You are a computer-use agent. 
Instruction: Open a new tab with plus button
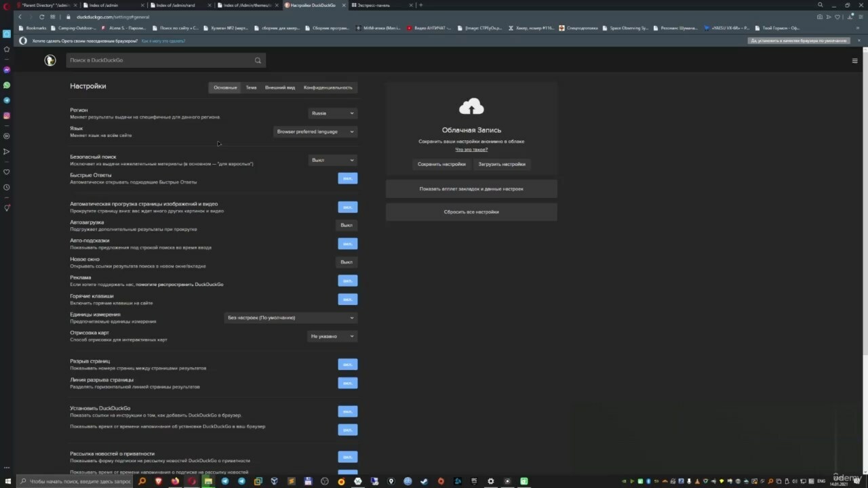(421, 5)
